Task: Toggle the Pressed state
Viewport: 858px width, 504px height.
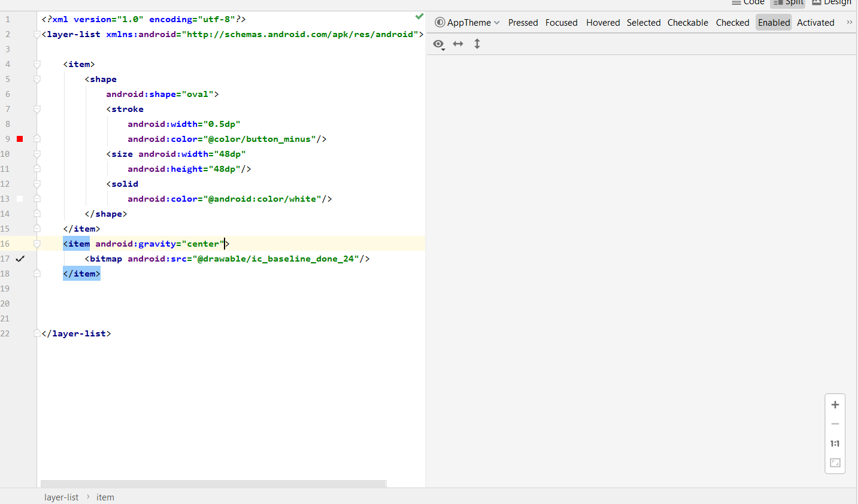Action: coord(523,23)
